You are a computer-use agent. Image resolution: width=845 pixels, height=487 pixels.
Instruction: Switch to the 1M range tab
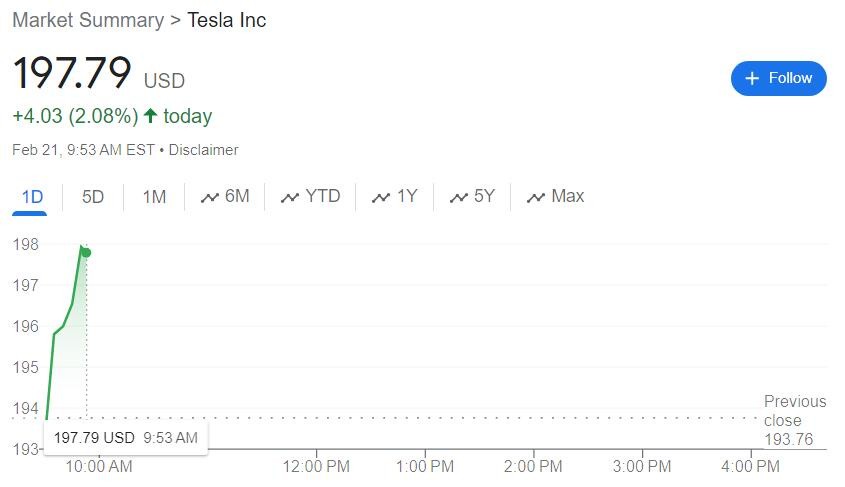[154, 197]
